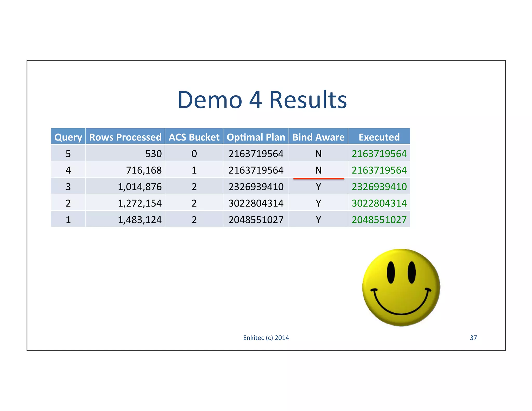Click ACS Bucket value in the 1,272,154 row
Image resolution: width=532 pixels, height=411 pixels.
194,203
